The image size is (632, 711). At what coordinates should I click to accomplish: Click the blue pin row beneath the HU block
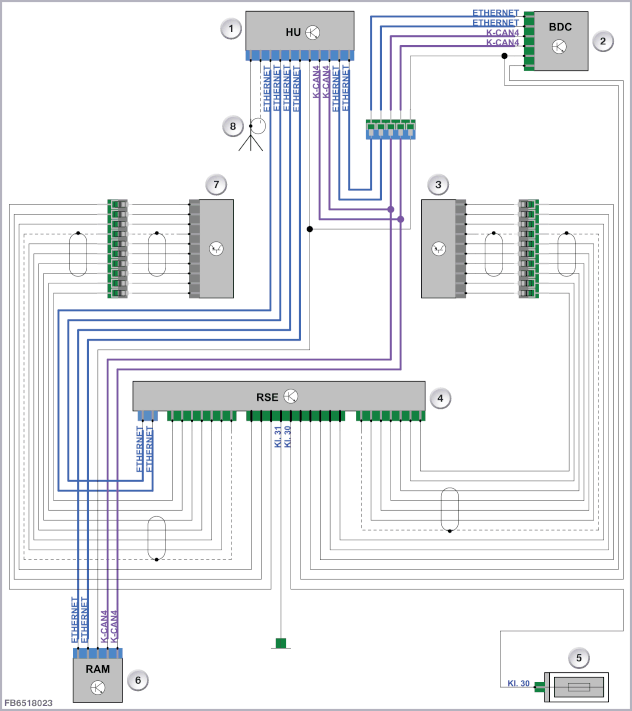[x=300, y=55]
